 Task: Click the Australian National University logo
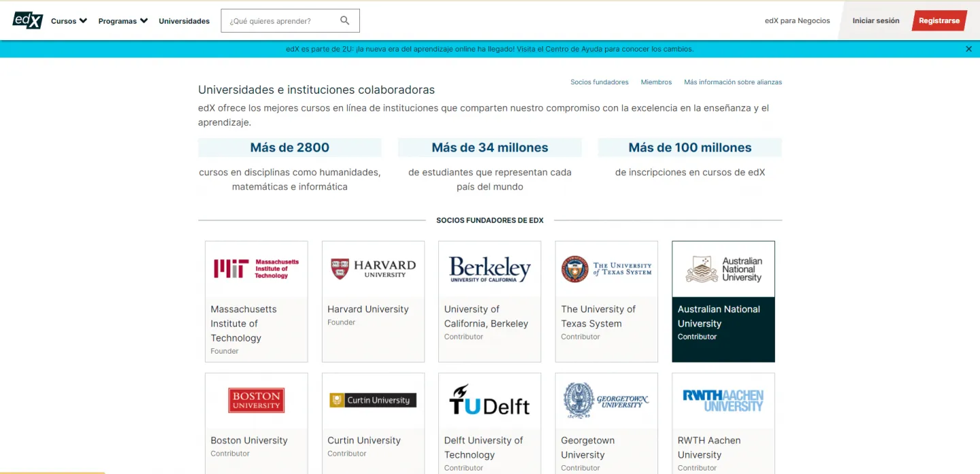(x=723, y=269)
